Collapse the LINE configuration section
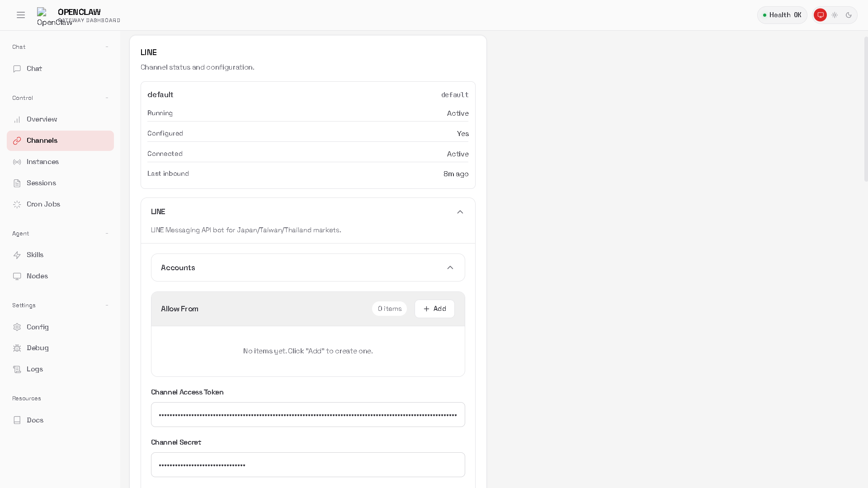 tap(460, 212)
